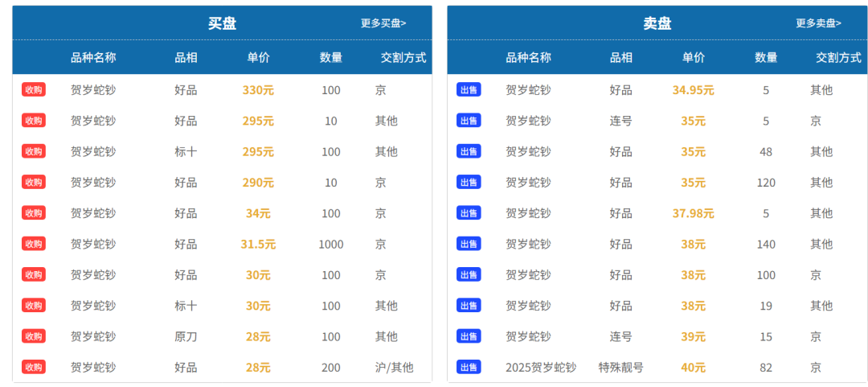Click 交割方式 header in 买盘 table
This screenshot has width=868, height=387.
coord(403,57)
